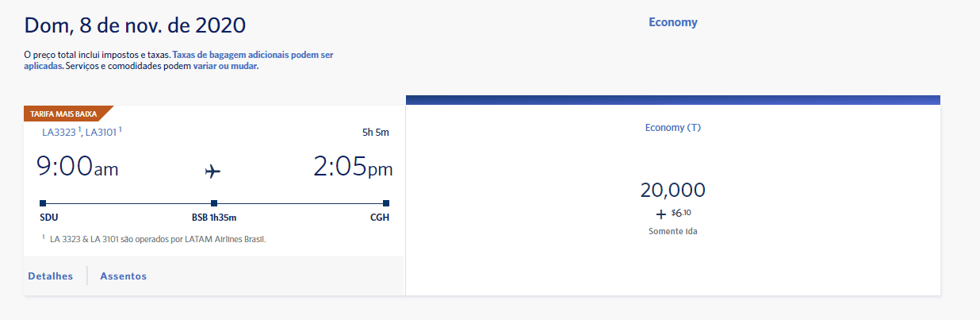The height and width of the screenshot is (320, 980).
Task: Open the Economy (T) fare class link
Action: [673, 128]
